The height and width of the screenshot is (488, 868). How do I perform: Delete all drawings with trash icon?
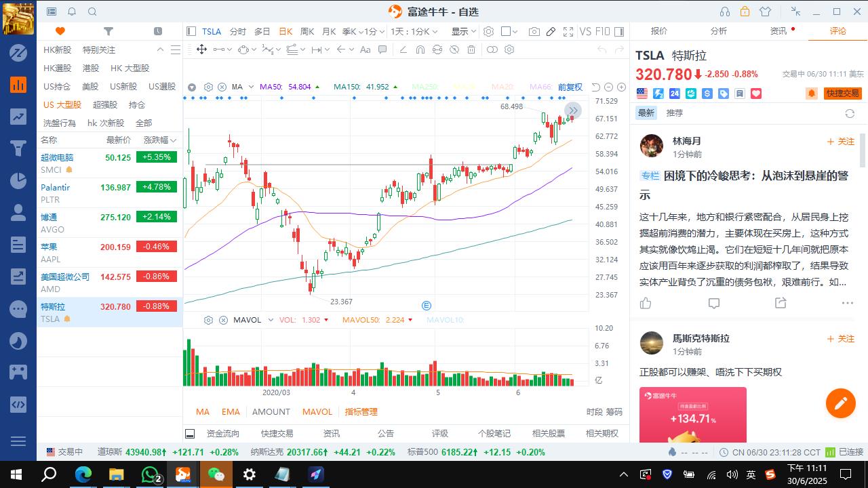click(x=471, y=49)
